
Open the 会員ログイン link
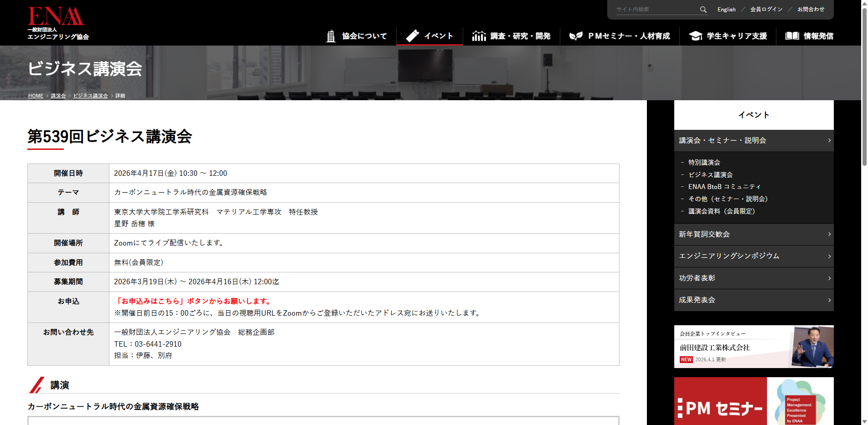tap(766, 10)
